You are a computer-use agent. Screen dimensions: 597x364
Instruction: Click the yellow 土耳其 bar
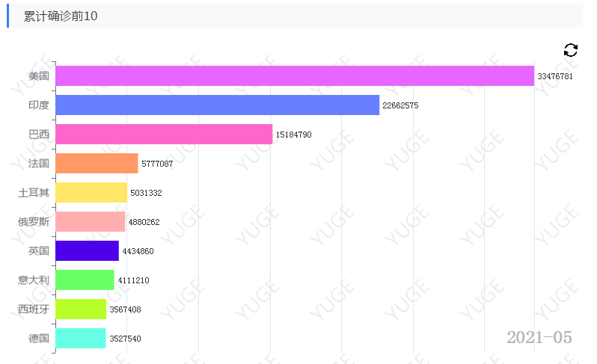pyautogui.click(x=91, y=192)
